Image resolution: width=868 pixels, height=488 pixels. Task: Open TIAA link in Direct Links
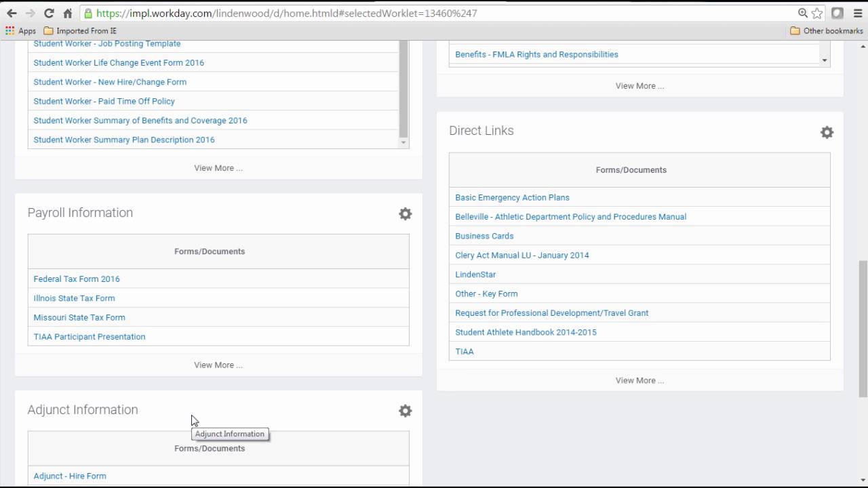465,351
